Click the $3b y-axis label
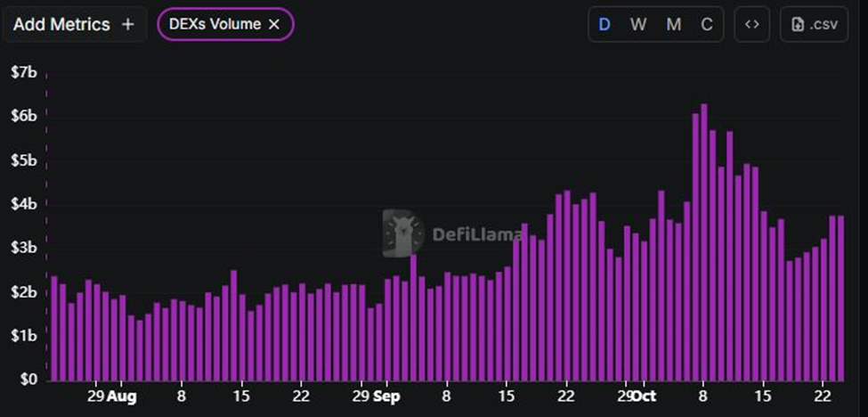Screen dimensions: 868x417 [x=23, y=248]
